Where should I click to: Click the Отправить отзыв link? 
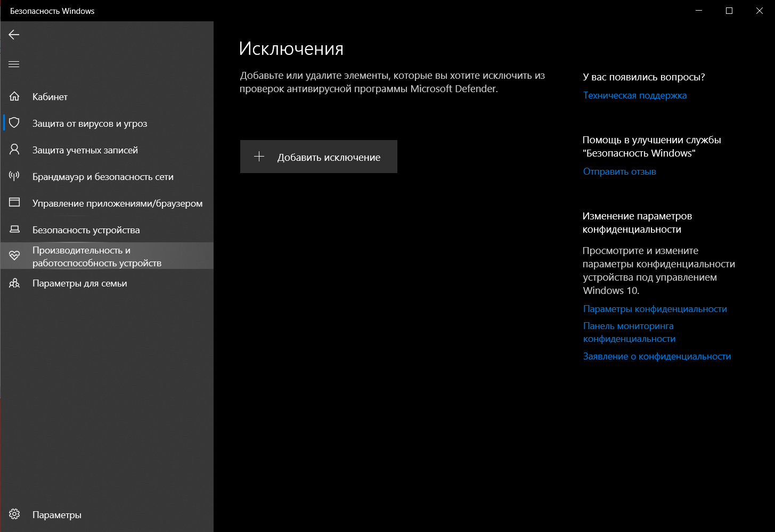[619, 171]
